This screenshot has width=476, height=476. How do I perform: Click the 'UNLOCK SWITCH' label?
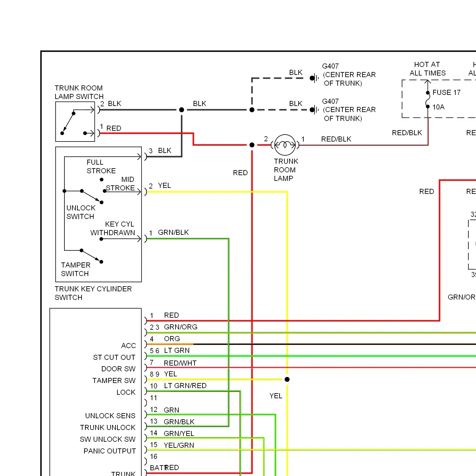[x=81, y=212]
